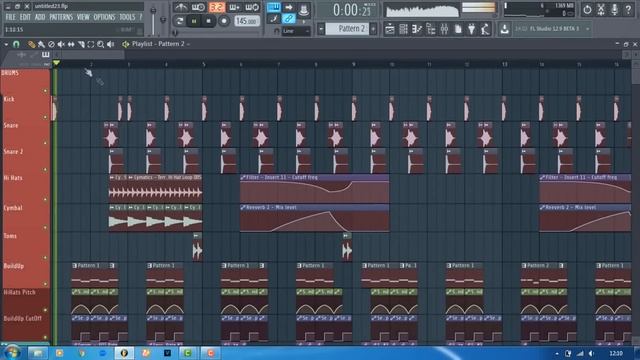640x360 pixels.
Task: Select the Delete tool in playlist toolbar
Action: tap(51, 44)
